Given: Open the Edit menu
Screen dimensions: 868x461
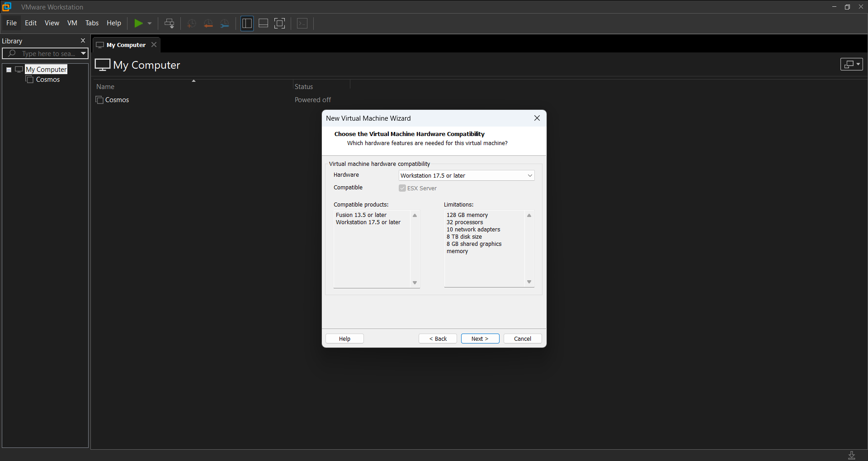Looking at the screenshot, I should pyautogui.click(x=31, y=23).
